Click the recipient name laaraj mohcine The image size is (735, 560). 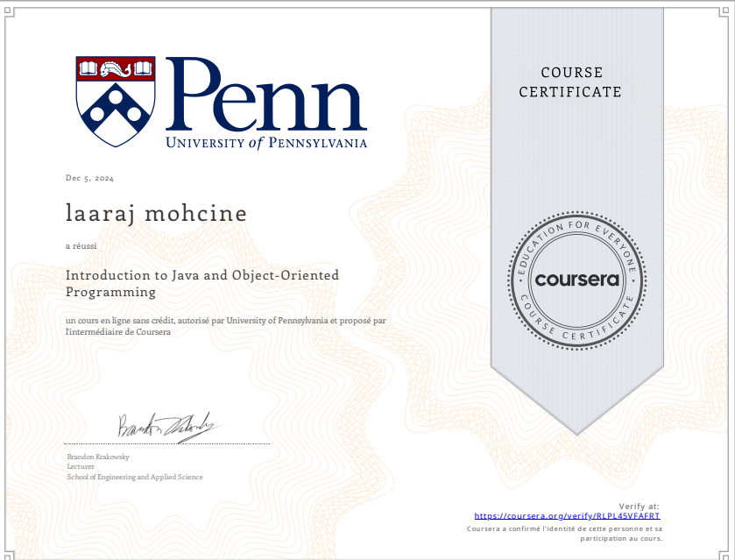(155, 213)
